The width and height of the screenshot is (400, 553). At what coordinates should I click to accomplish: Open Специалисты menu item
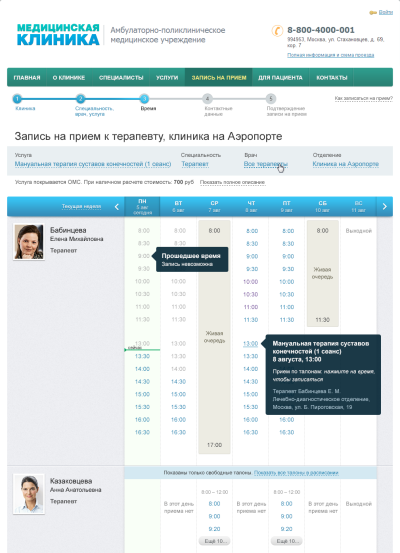pos(121,78)
